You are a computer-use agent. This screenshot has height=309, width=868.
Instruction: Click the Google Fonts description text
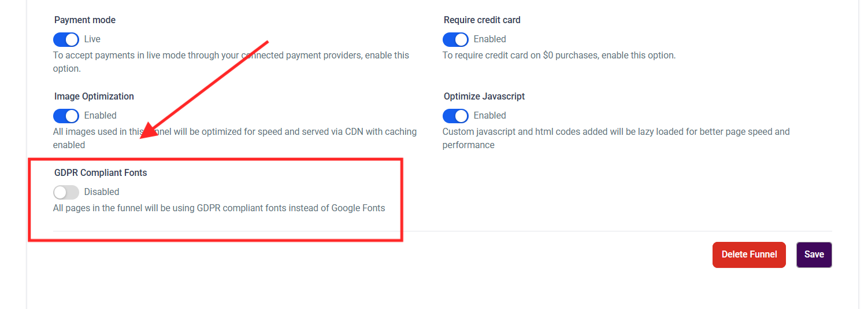[219, 208]
